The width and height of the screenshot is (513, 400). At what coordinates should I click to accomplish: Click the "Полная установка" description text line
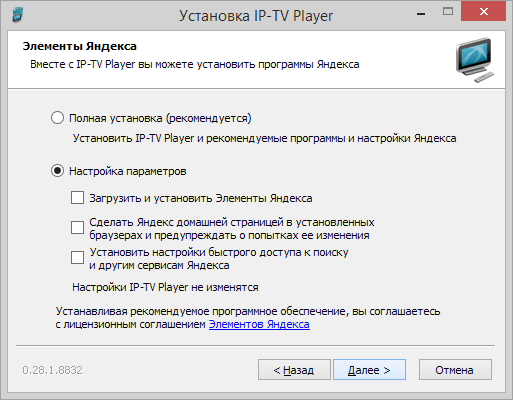click(264, 138)
